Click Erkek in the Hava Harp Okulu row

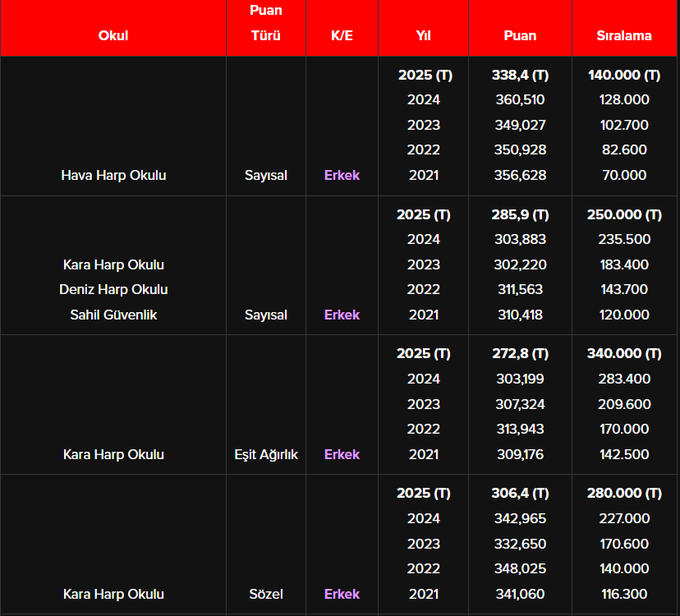[342, 175]
